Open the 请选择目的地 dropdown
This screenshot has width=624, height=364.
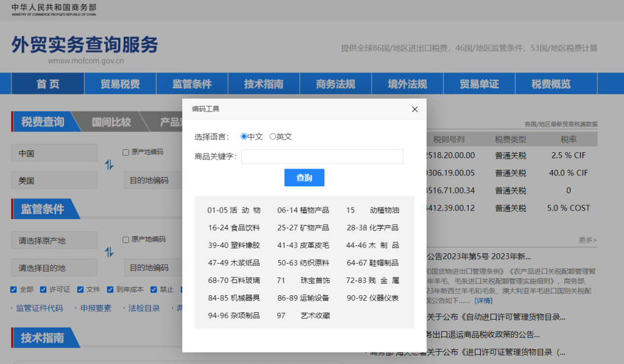(54, 268)
